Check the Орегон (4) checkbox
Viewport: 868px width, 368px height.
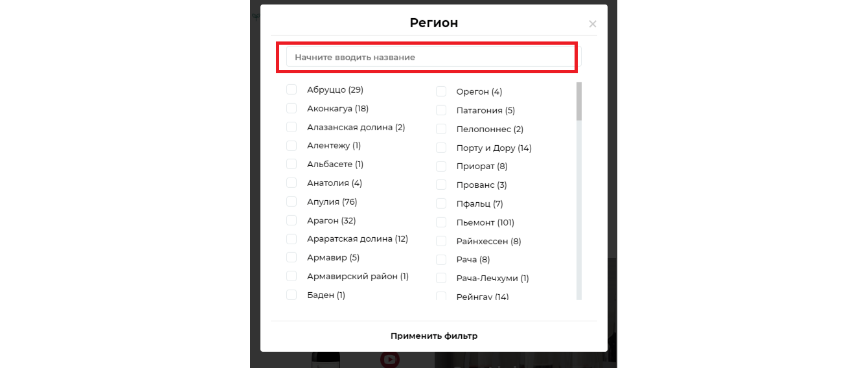[x=441, y=91]
